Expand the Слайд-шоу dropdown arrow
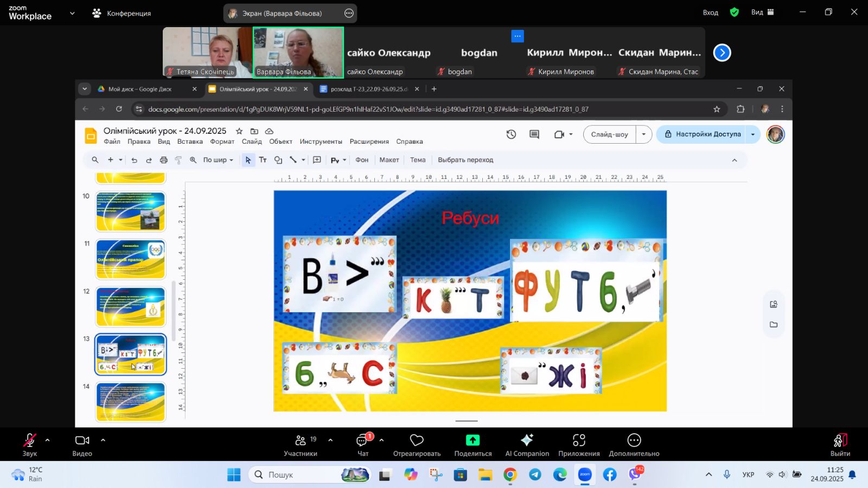This screenshot has height=488, width=868. pyautogui.click(x=644, y=134)
